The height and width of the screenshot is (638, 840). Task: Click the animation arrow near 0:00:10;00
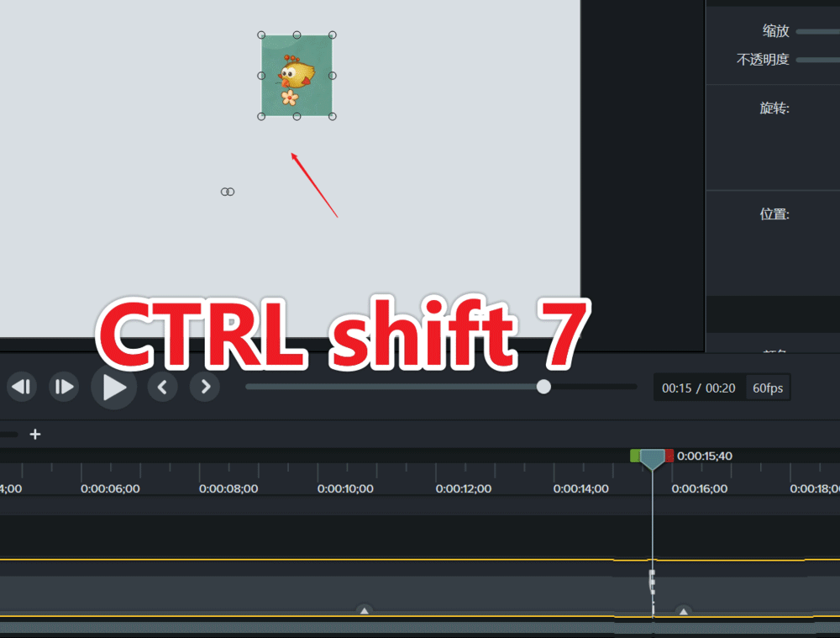[365, 610]
